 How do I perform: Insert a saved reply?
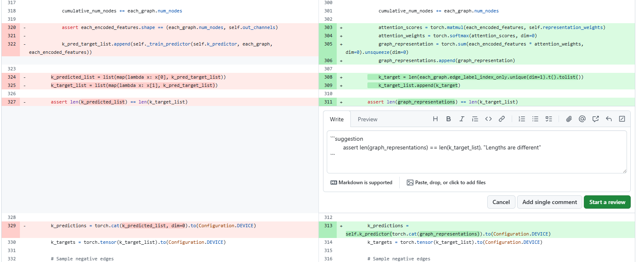point(609,119)
